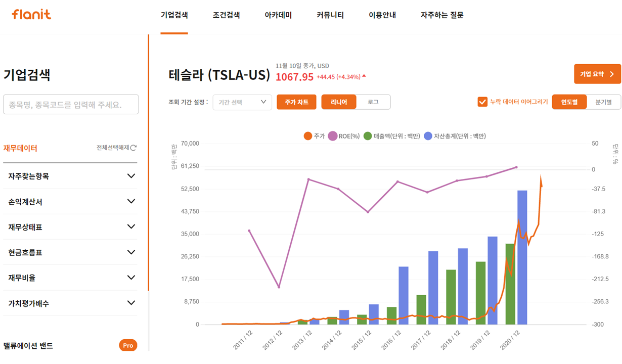This screenshot has width=622, height=364.
Task: Toggle 자산총계 series in chart legend
Action: tap(455, 136)
